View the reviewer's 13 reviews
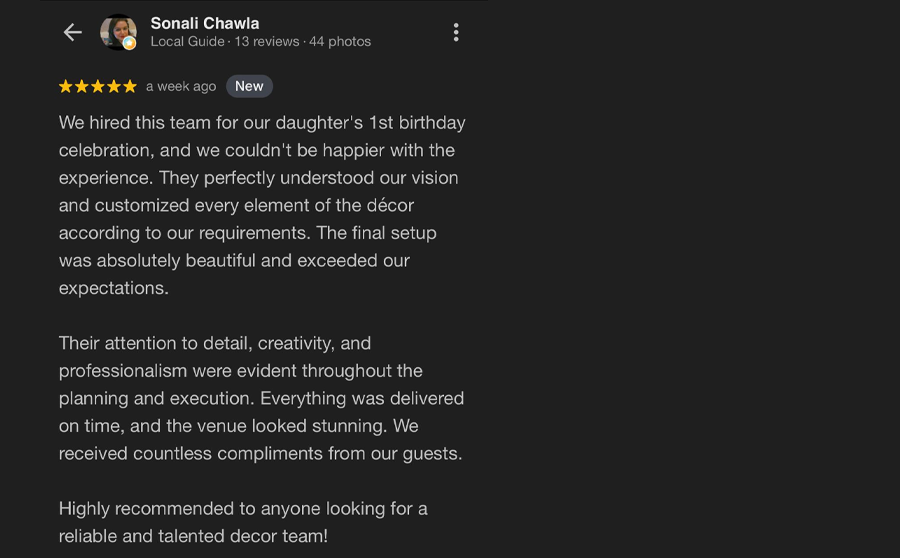This screenshot has width=900, height=558. tap(267, 41)
